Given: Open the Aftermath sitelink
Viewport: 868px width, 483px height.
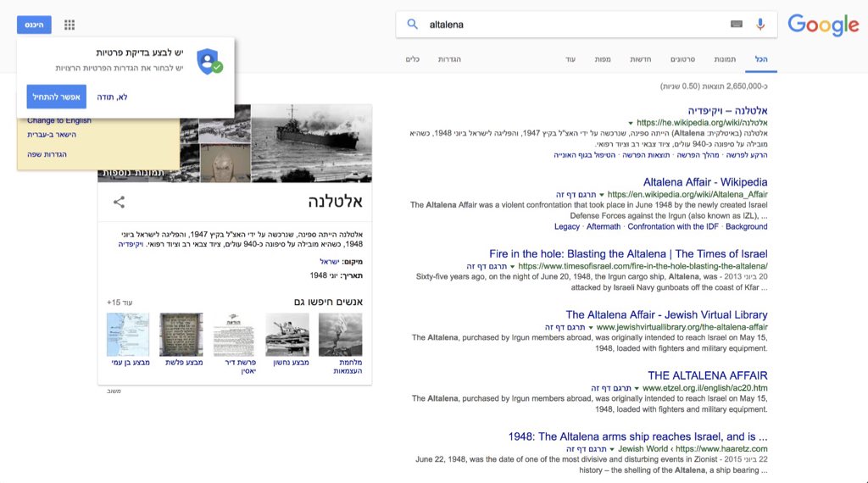Looking at the screenshot, I should pyautogui.click(x=604, y=227).
